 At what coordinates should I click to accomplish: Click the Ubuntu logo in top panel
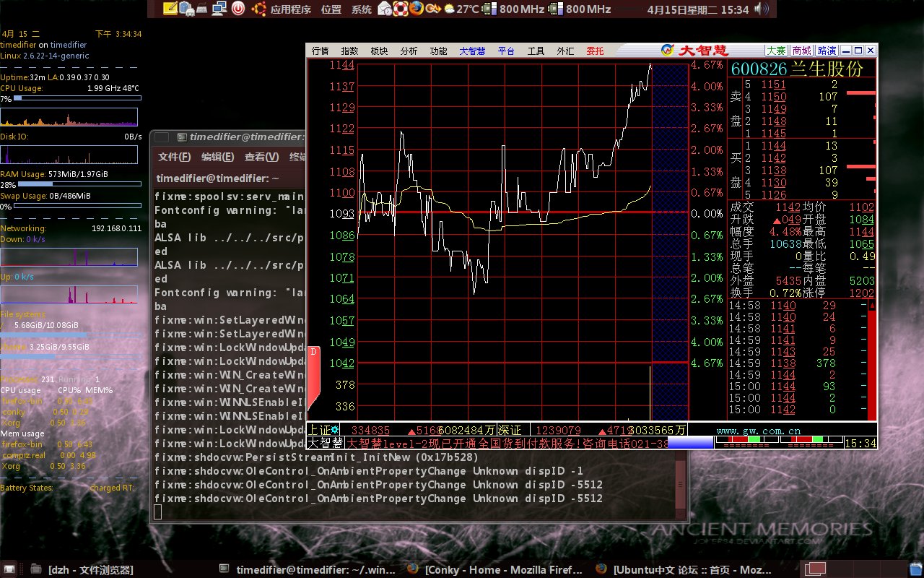[258, 9]
